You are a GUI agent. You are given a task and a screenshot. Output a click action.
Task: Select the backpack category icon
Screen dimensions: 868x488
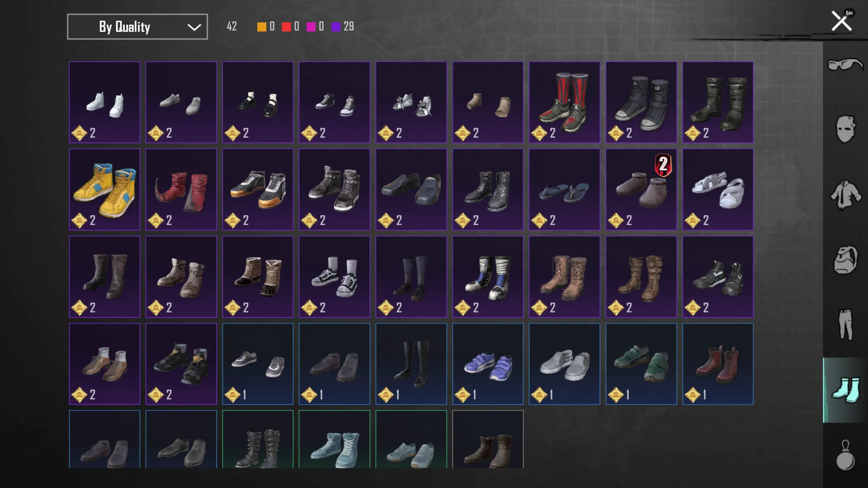[x=845, y=260]
